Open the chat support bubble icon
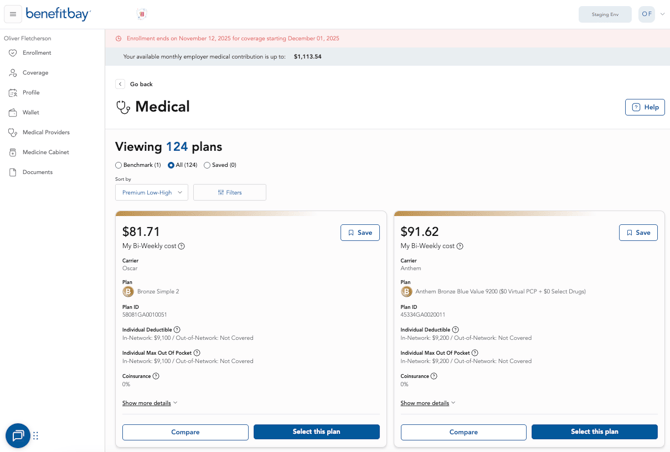The image size is (670, 452). pos(18,436)
